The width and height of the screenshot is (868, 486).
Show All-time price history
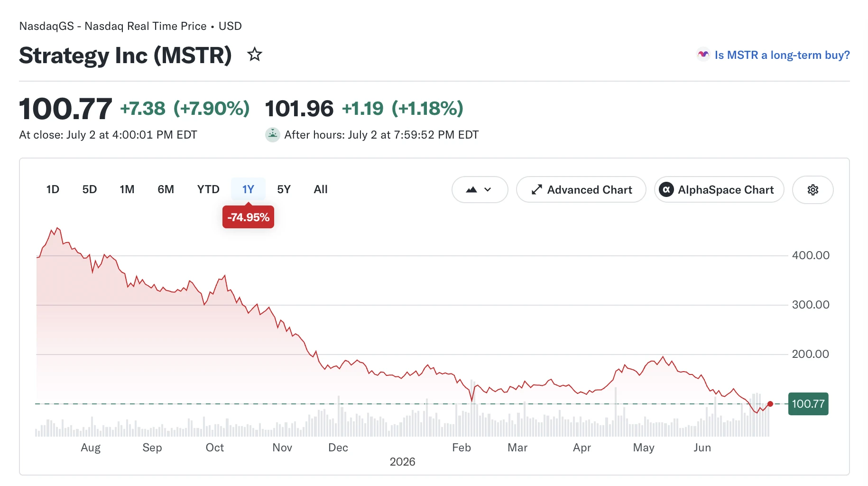tap(321, 189)
